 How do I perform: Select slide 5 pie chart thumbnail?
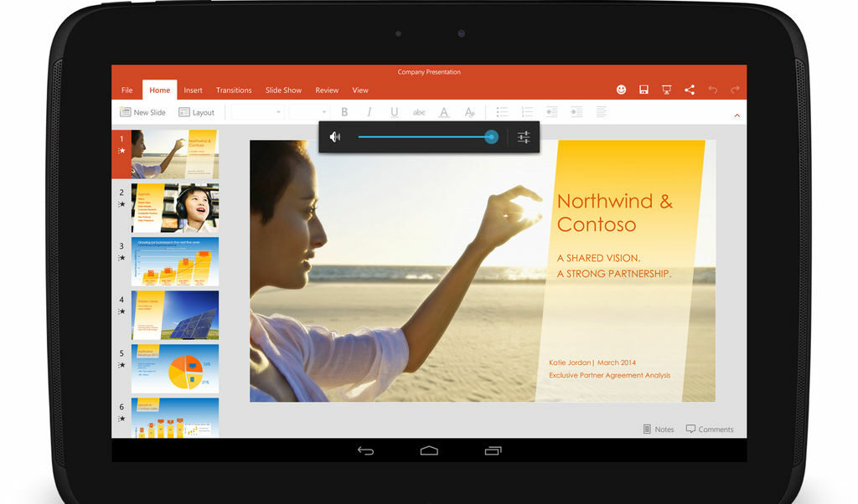point(175,368)
